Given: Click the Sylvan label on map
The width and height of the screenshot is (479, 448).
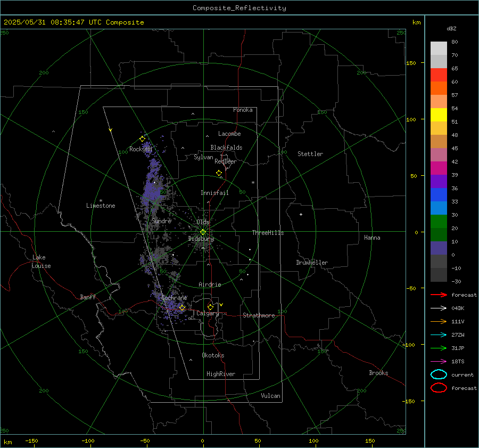Looking at the screenshot, I should coord(203,157).
